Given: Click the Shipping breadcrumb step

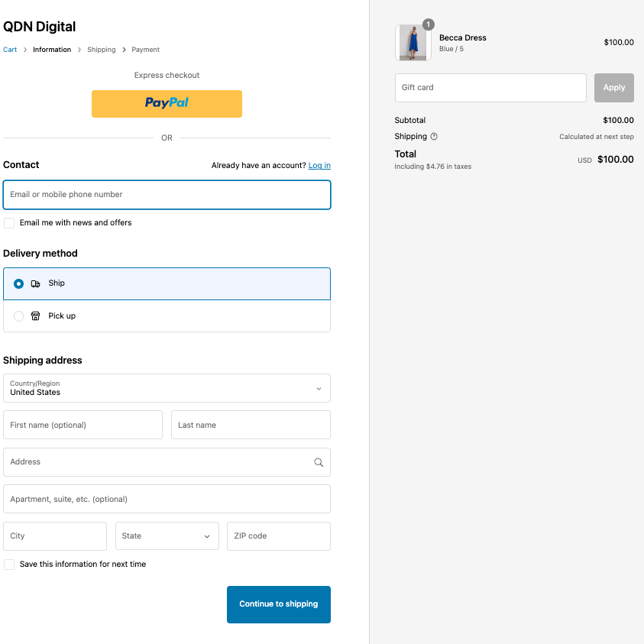Looking at the screenshot, I should [x=101, y=50].
